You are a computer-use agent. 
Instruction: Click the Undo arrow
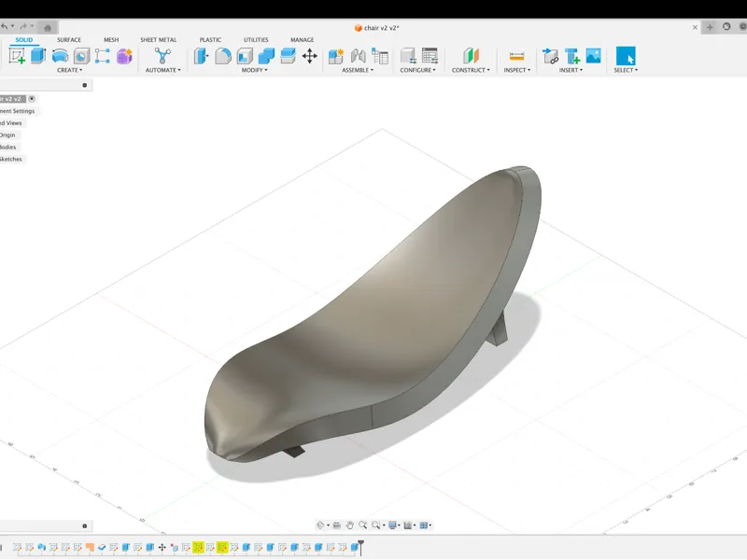coord(4,27)
